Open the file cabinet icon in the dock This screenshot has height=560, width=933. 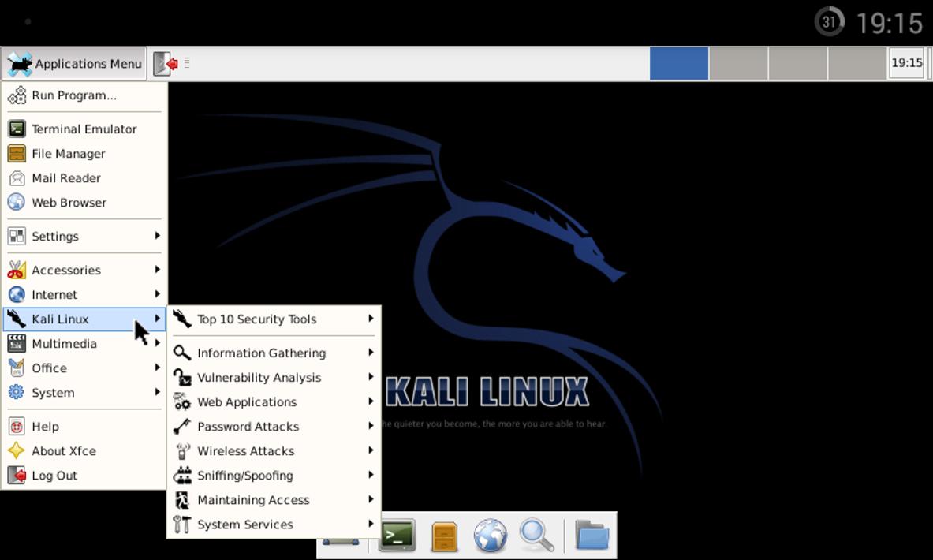click(444, 536)
